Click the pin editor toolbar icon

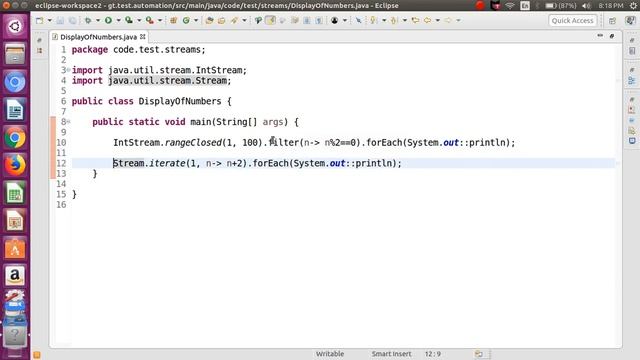pyautogui.click(x=358, y=20)
